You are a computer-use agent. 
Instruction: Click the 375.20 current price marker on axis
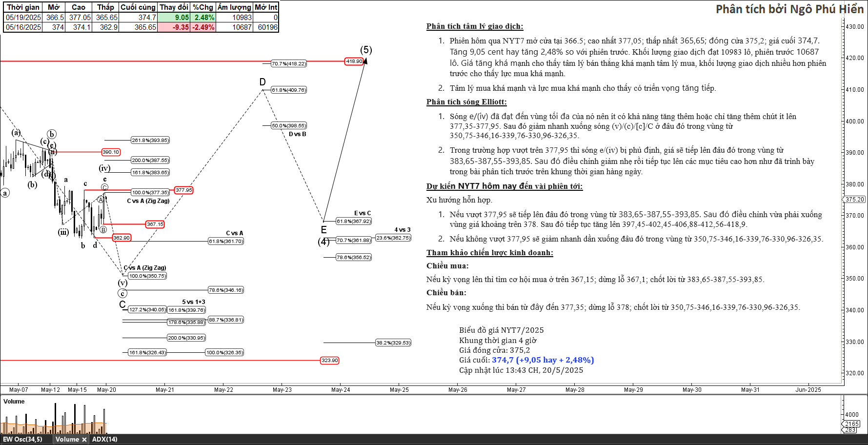[855, 200]
